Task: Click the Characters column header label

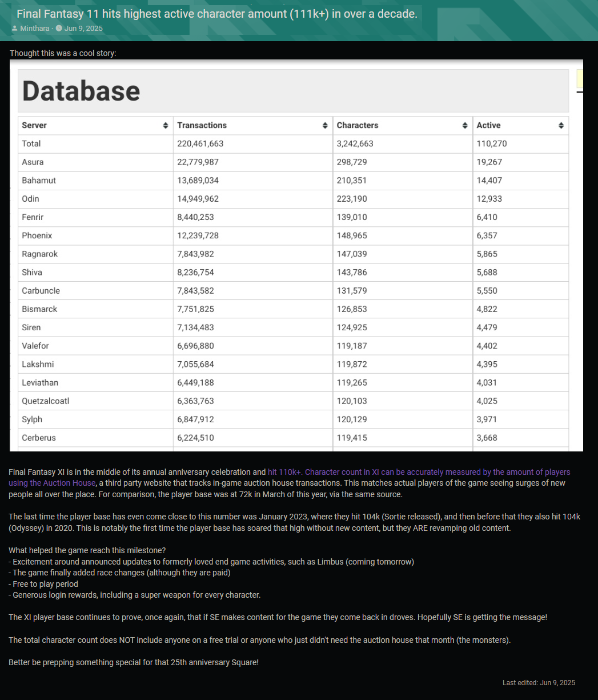Action: pyautogui.click(x=358, y=125)
